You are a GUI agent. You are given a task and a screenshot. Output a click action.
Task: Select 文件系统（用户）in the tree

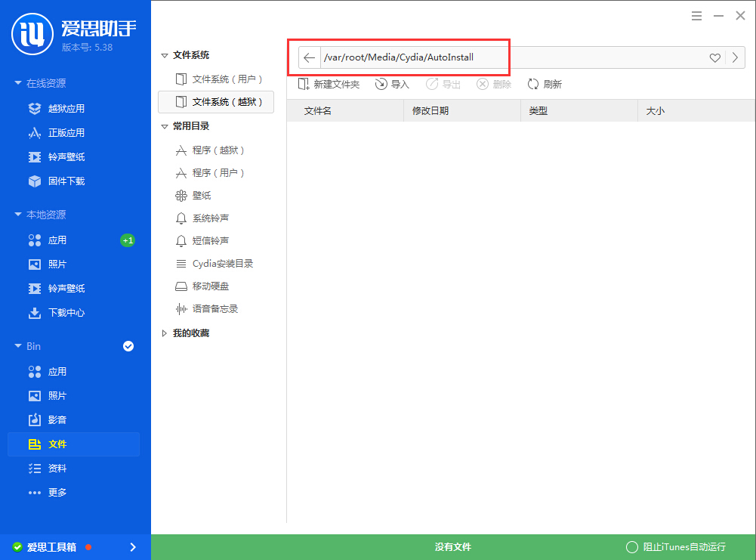pos(226,79)
